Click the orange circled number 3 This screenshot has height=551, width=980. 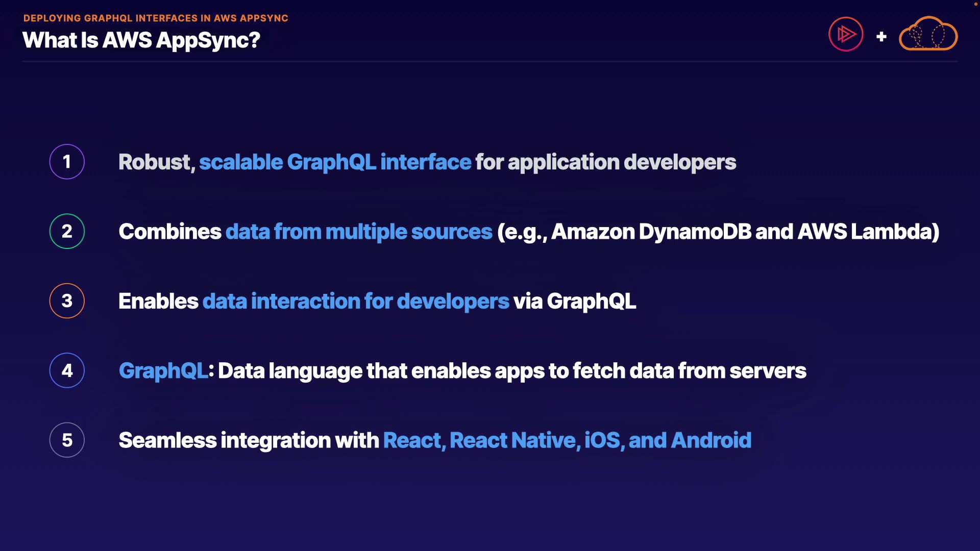tap(67, 301)
